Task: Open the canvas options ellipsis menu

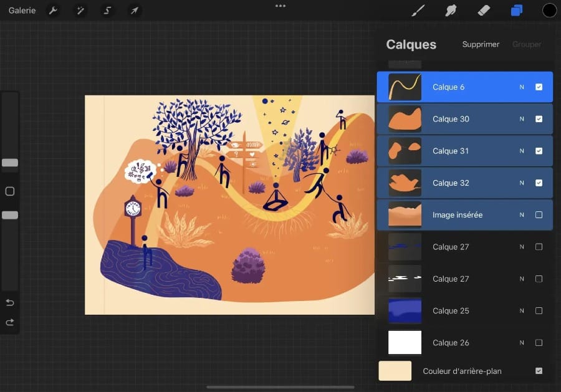Action: tap(280, 6)
